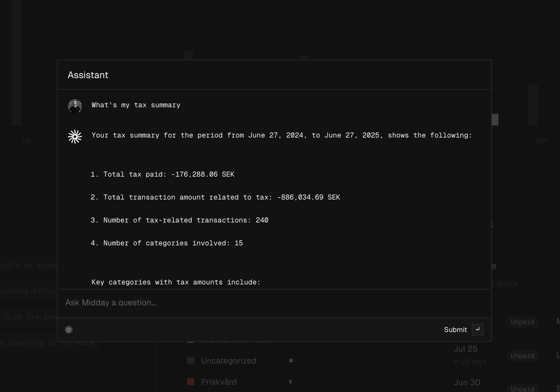The width and height of the screenshot is (560, 392).
Task: Click the small Midday logo in the bottom bar
Action: 69,330
